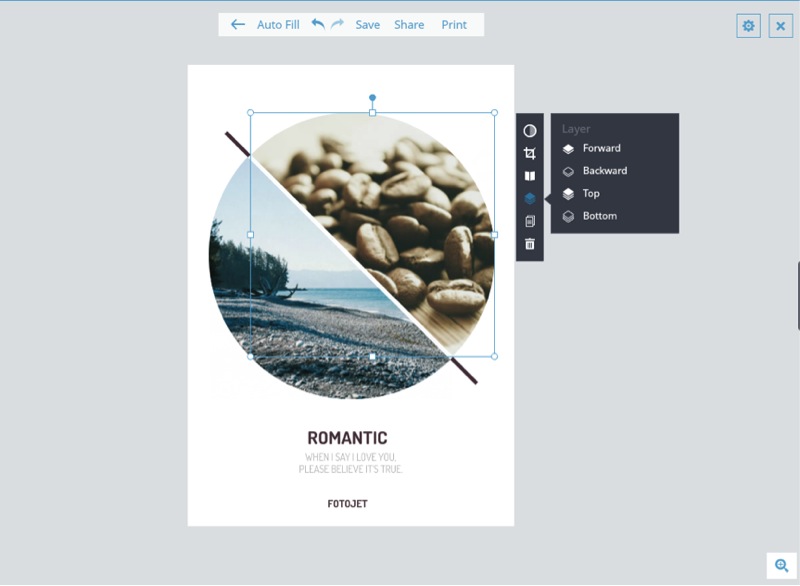Open the image filter/contrast tool
Image resolution: width=800 pixels, height=586 pixels.
[530, 131]
